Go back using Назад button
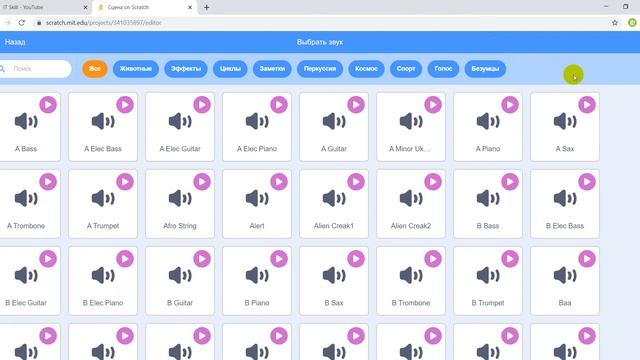This screenshot has height=360, width=640. pos(15,42)
